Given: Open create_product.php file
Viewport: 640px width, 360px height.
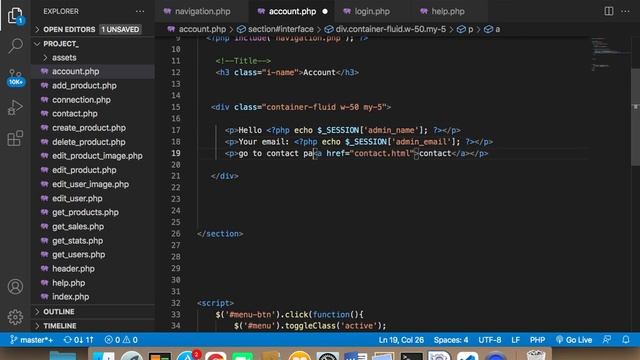Looking at the screenshot, I should pyautogui.click(x=93, y=128).
